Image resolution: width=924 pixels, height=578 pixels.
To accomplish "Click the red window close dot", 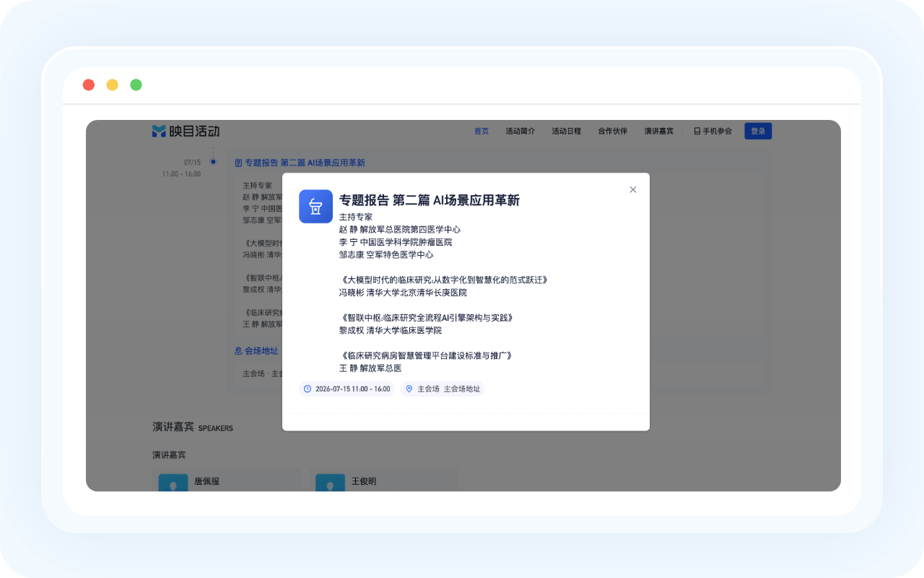I will click(89, 85).
